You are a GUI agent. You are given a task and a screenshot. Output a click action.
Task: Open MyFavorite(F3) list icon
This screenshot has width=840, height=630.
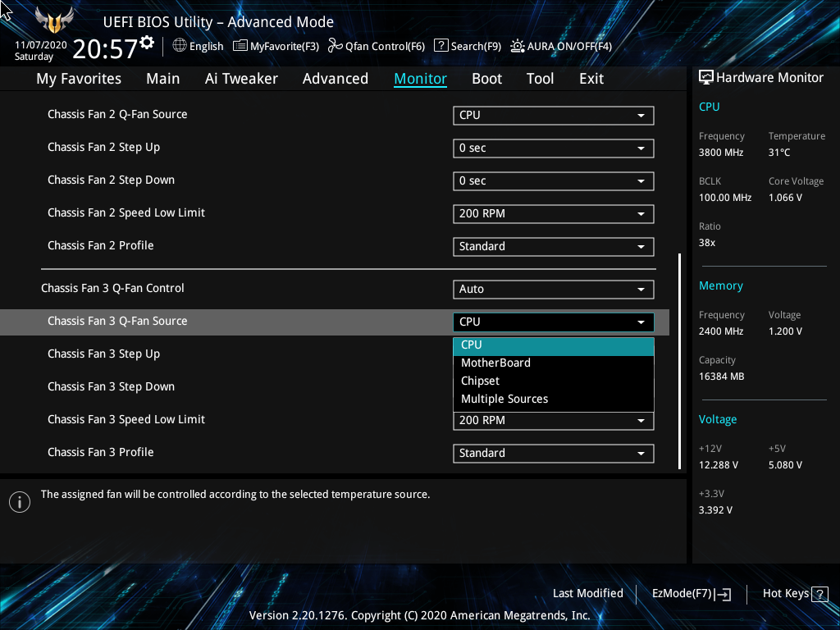[x=240, y=46]
